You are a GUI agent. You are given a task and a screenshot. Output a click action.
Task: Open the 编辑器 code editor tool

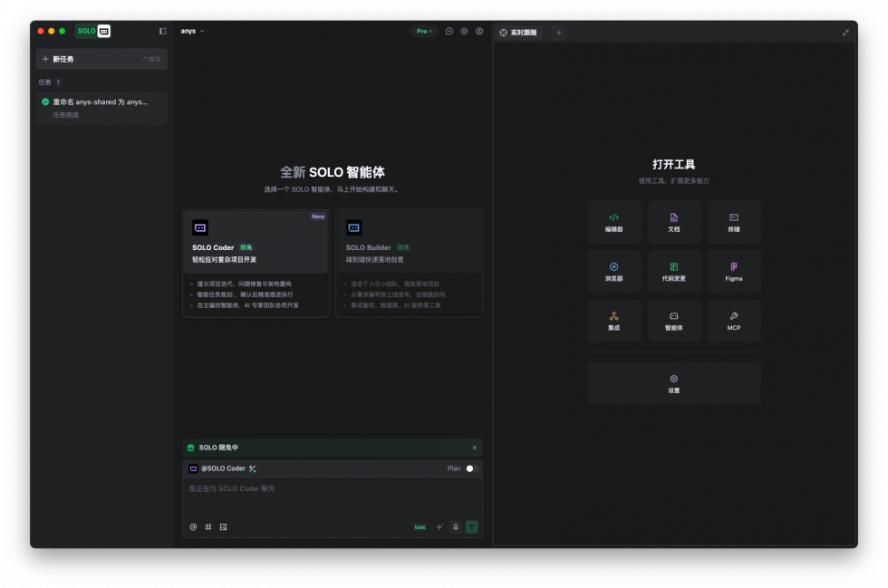[x=613, y=222]
